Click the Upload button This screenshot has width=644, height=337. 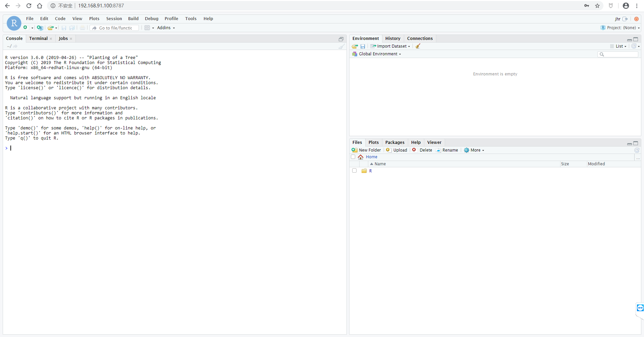coord(396,150)
